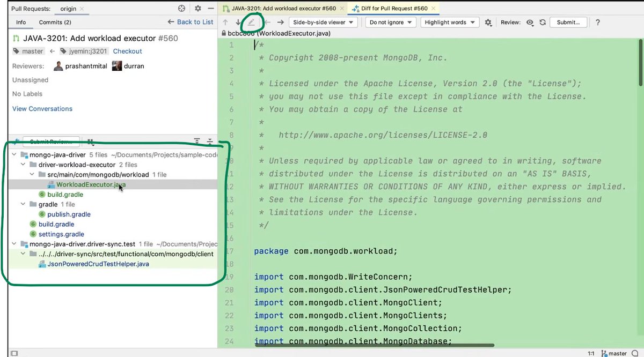Select build.gradle under driver-workload-executor
644x357 pixels.
point(65,195)
